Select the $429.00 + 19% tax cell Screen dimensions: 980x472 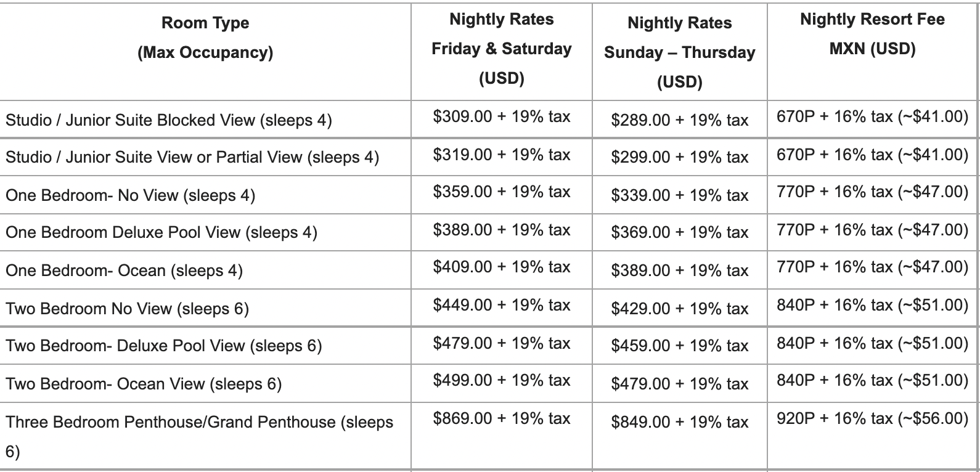point(680,309)
